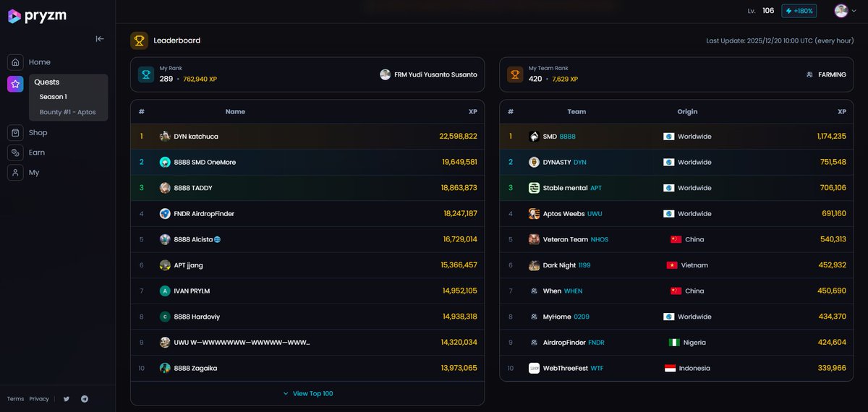Click IVAN PRYLM letter avatar

click(165, 291)
